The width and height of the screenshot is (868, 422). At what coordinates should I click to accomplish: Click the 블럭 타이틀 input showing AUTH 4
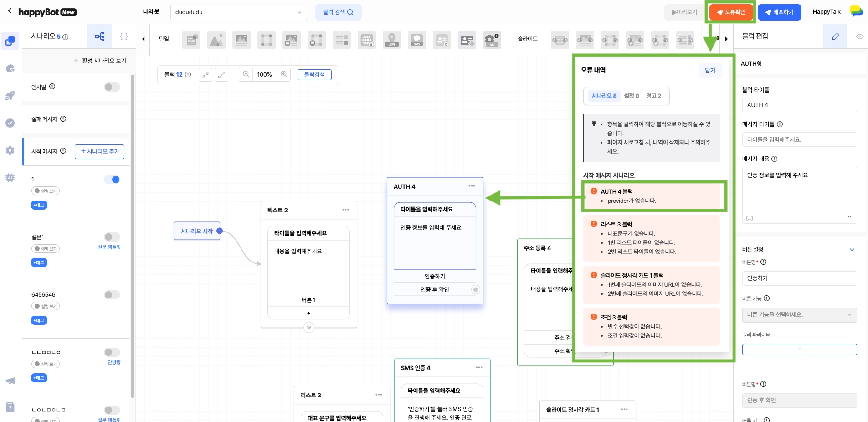tap(799, 105)
